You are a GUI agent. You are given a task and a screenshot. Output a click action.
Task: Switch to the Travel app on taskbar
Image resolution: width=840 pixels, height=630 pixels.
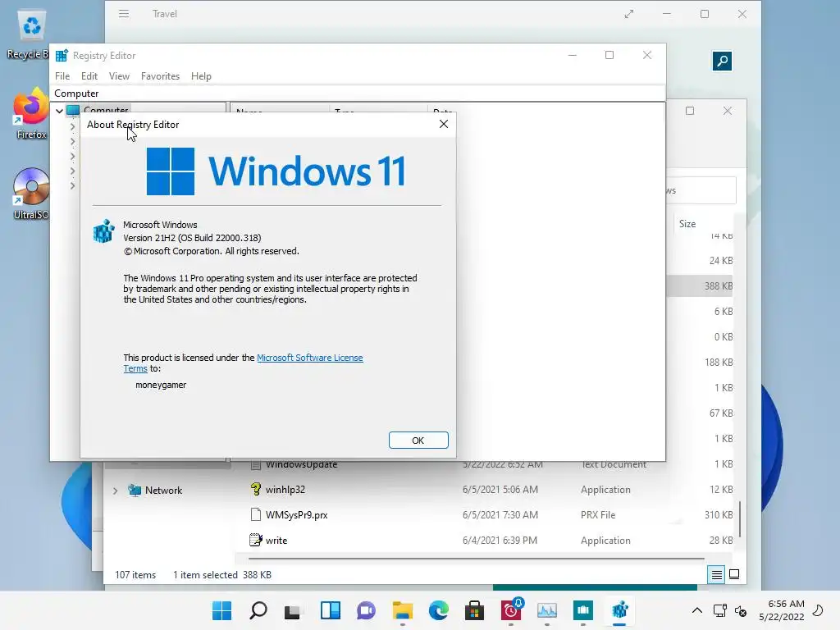click(x=583, y=610)
